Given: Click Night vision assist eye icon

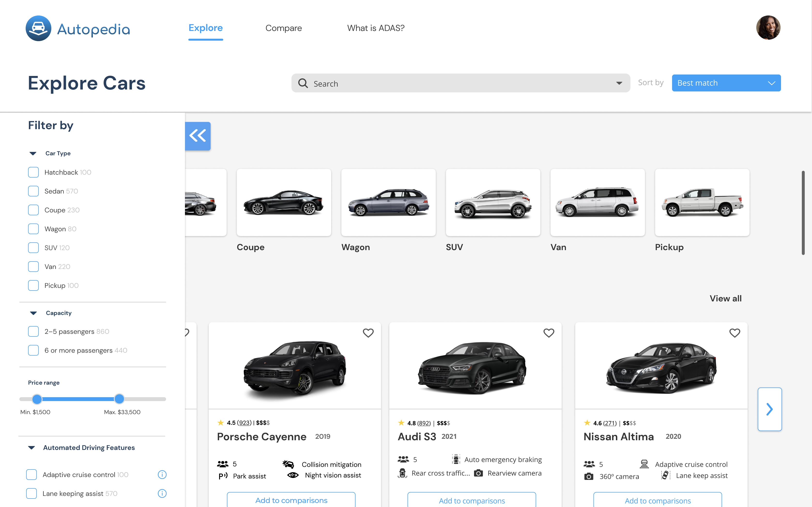Looking at the screenshot, I should point(293,475).
